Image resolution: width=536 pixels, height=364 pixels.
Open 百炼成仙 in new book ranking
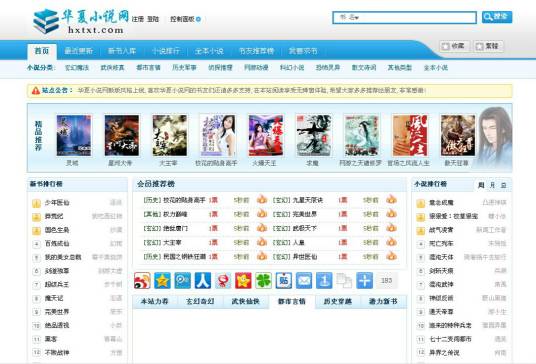pos(57,244)
